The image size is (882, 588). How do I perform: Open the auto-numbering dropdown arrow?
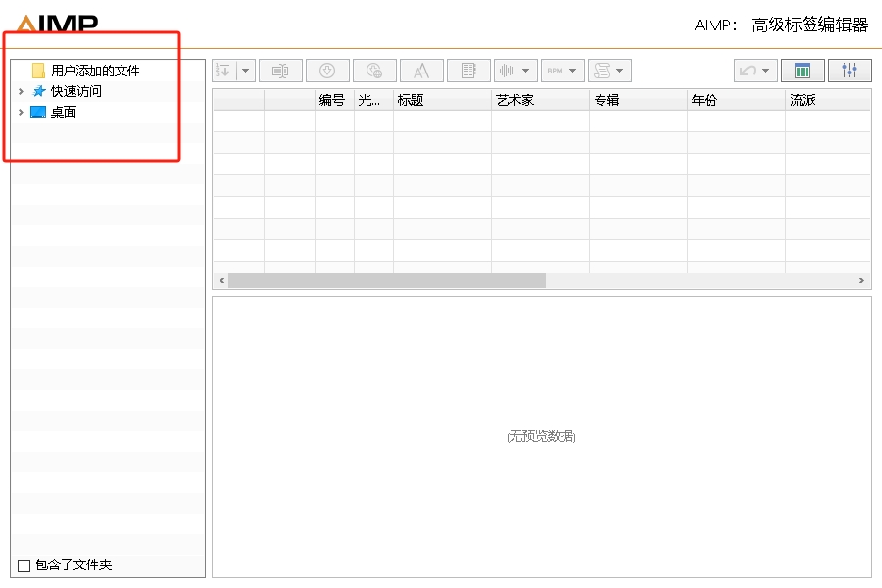(x=246, y=71)
